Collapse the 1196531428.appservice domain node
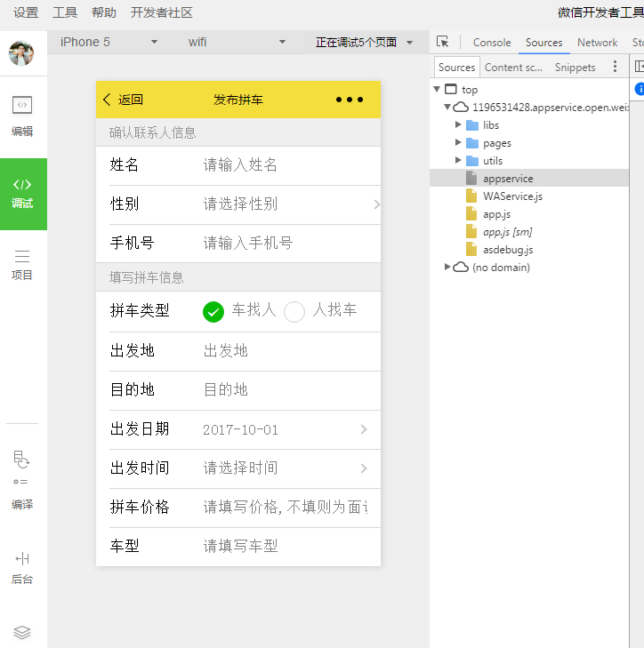Screen dimensions: 644x648 pos(447,107)
